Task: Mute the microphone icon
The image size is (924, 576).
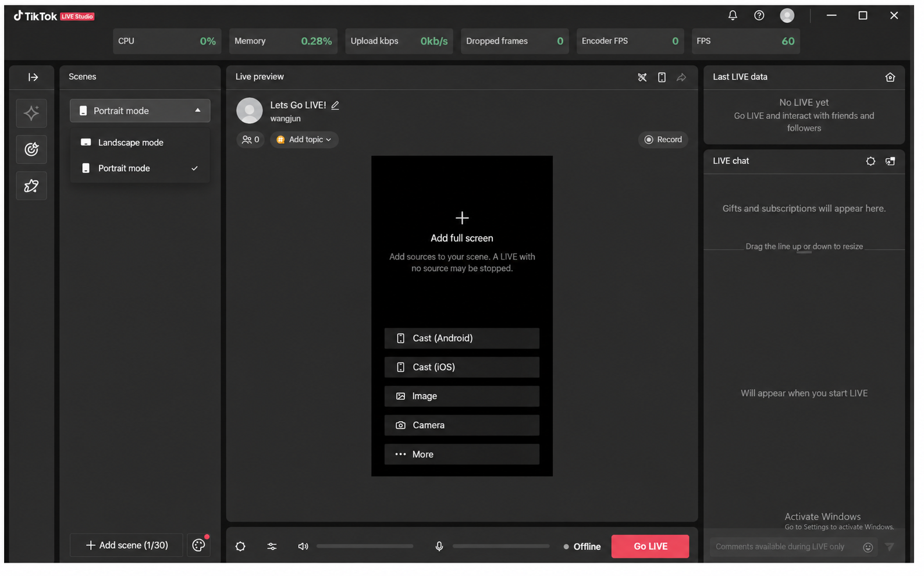Action: coord(439,546)
